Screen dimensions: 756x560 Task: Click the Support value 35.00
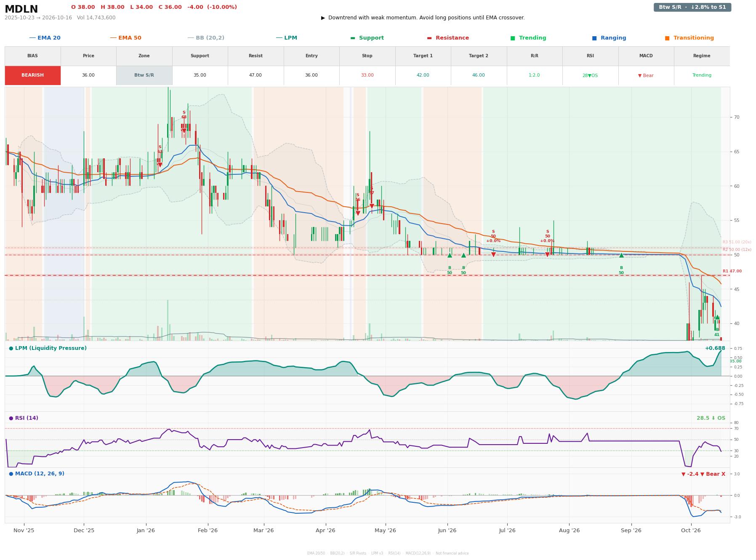point(200,75)
